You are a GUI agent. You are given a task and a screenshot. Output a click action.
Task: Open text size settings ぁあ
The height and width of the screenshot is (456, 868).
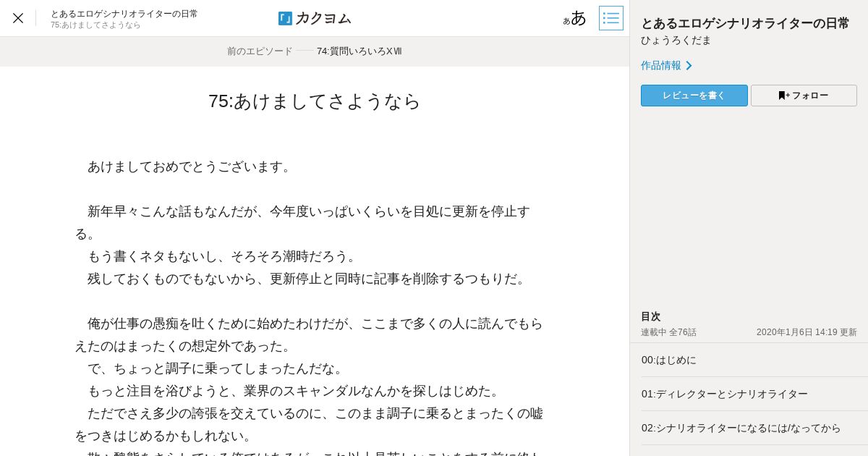[x=575, y=18]
